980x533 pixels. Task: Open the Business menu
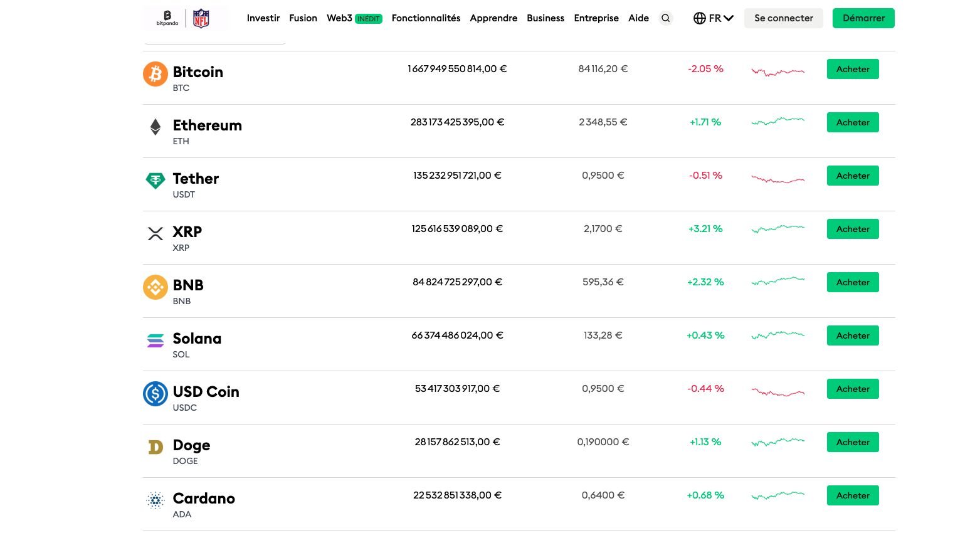[x=545, y=18]
